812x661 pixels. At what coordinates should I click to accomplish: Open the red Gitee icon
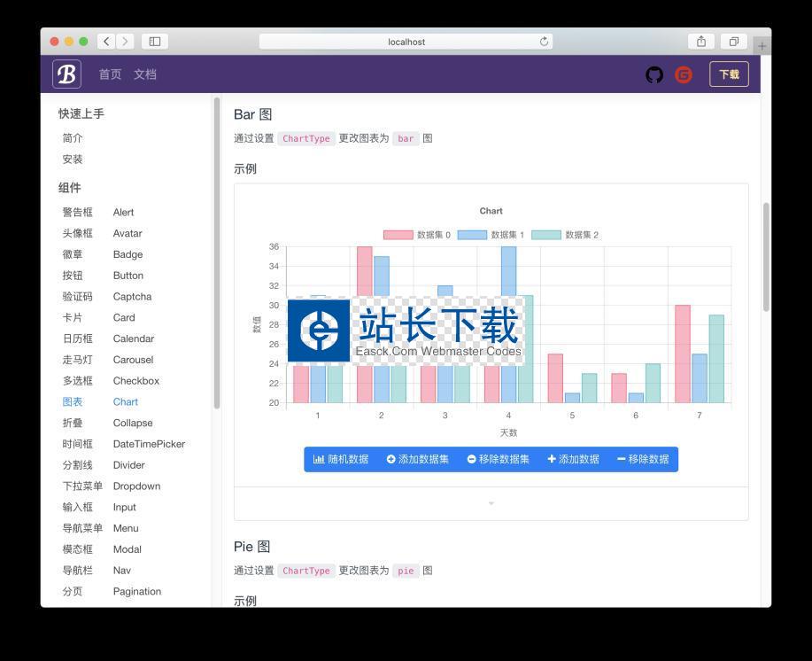684,74
